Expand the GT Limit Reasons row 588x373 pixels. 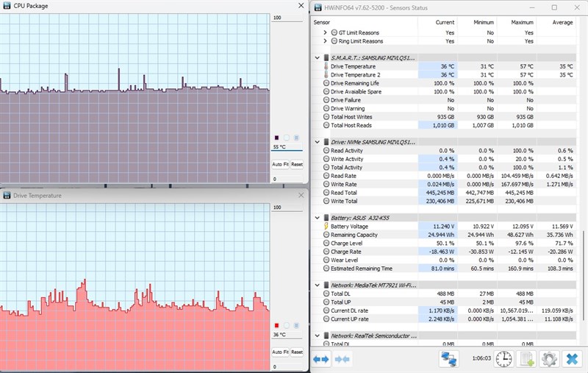[325, 32]
